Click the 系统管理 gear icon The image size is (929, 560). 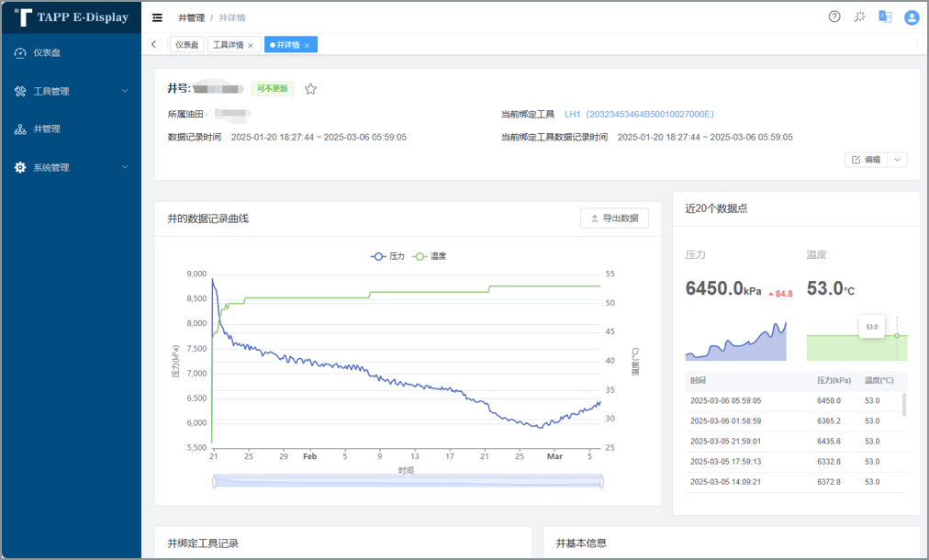(x=20, y=168)
